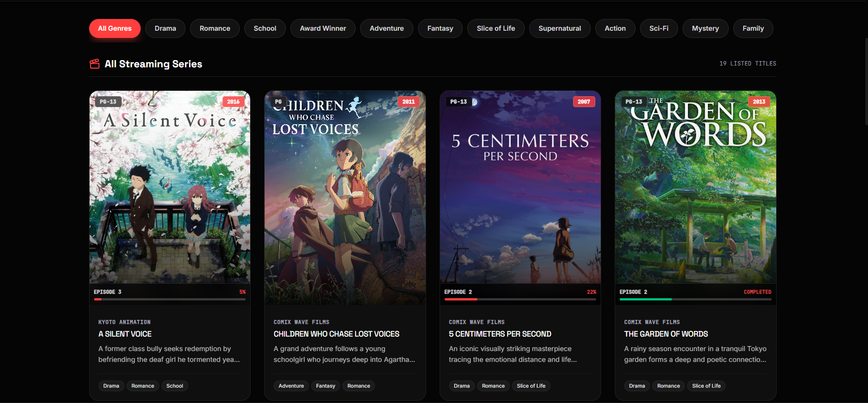Pick the Supernatural genre filter
The image size is (868, 403).
coord(560,28)
